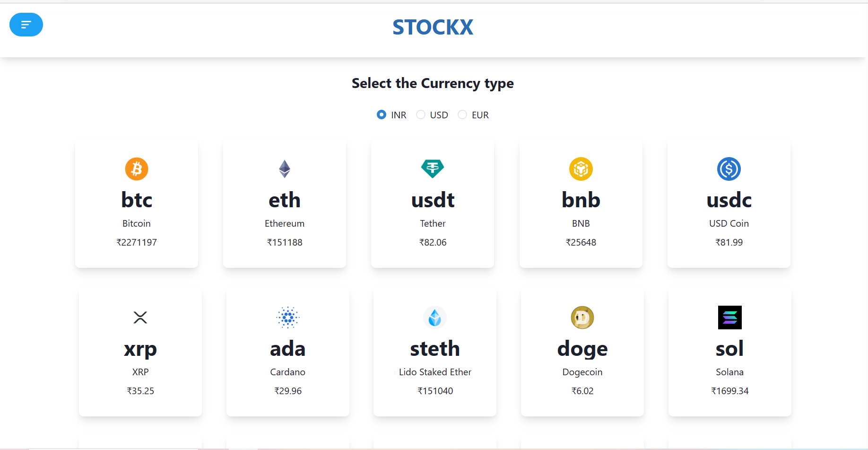
Task: Select the USD currency option
Action: click(x=420, y=115)
